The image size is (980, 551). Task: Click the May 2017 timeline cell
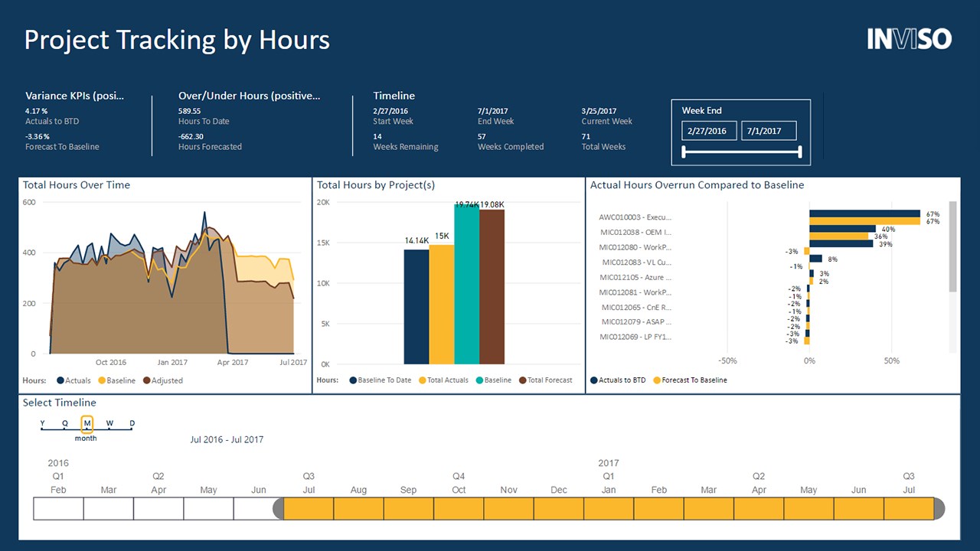(x=808, y=508)
